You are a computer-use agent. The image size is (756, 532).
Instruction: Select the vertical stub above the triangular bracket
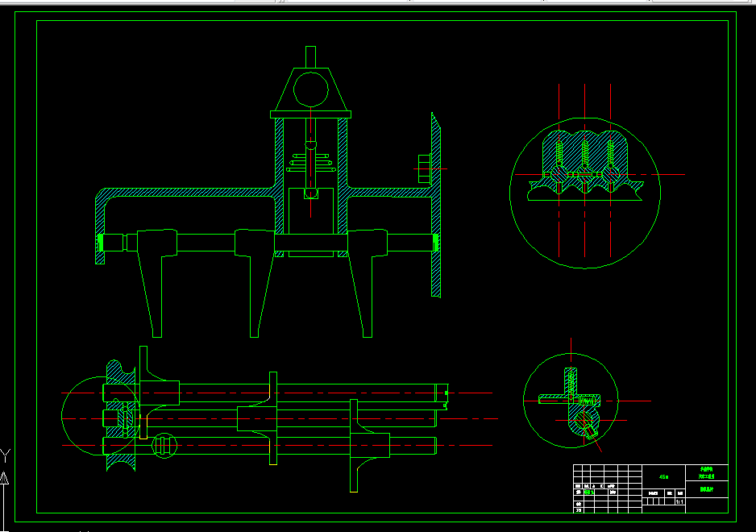pos(310,57)
